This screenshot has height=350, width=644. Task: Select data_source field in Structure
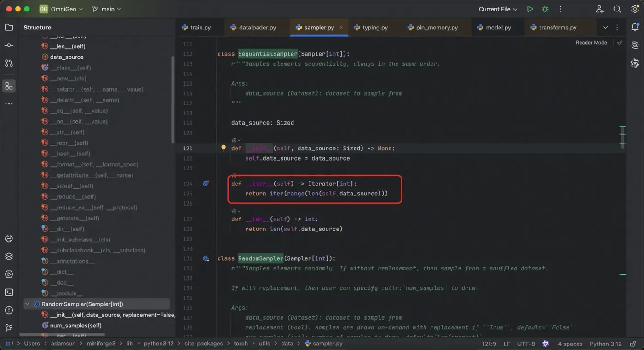(x=67, y=57)
